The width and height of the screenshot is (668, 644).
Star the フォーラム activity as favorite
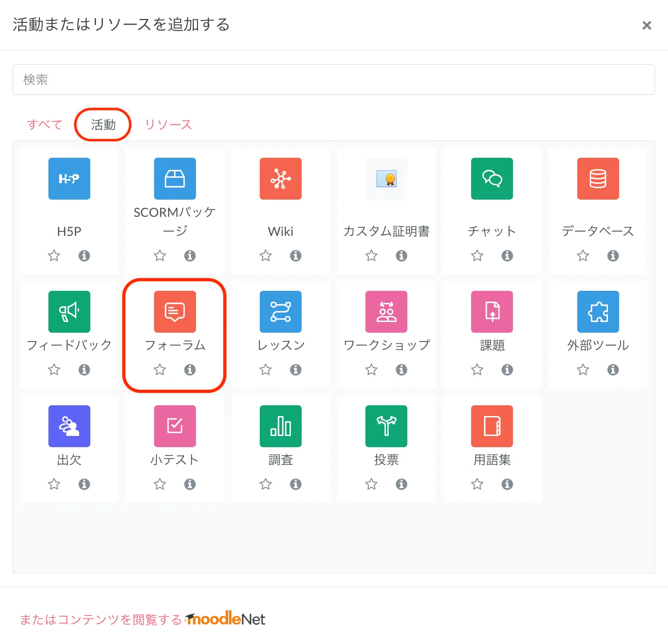click(160, 370)
